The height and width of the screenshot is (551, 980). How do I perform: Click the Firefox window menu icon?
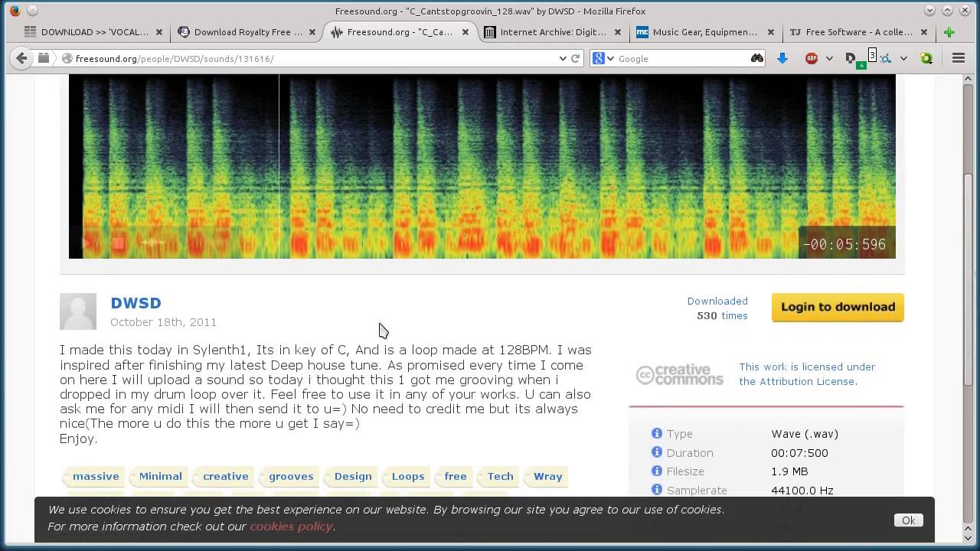[15, 11]
